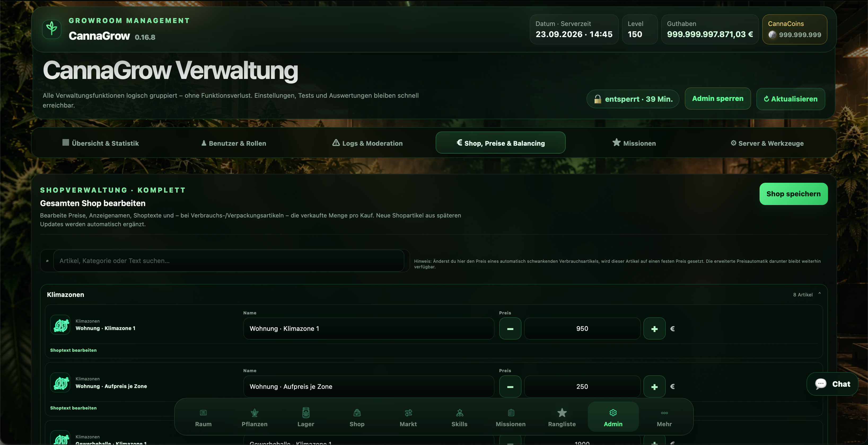Increase price of Wohnung · Aufpreis je Zone
Viewport: 868px width, 445px height.
[x=654, y=387]
